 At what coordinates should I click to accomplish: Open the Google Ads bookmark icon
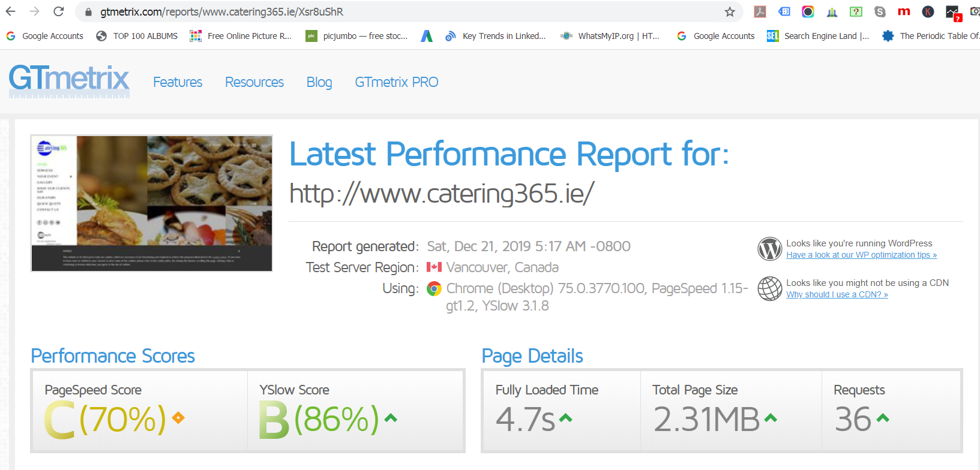point(427,36)
